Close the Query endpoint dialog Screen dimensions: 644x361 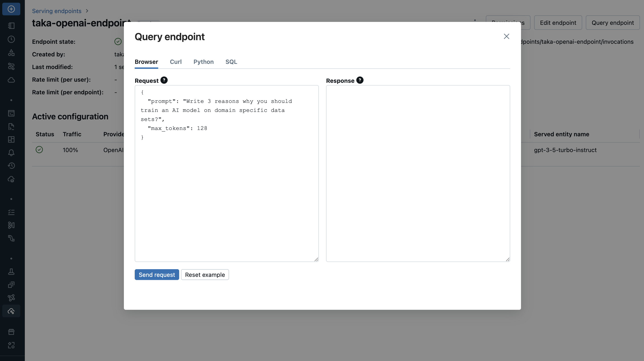[506, 37]
